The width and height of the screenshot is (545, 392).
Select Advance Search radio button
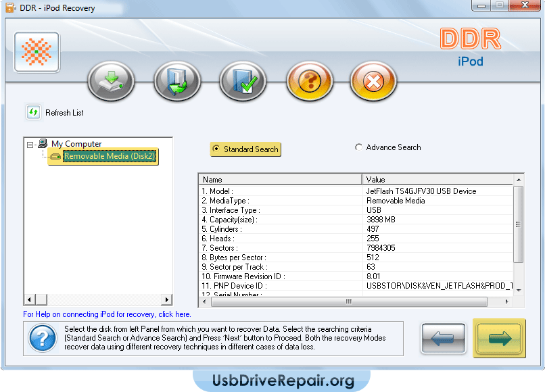pos(358,147)
